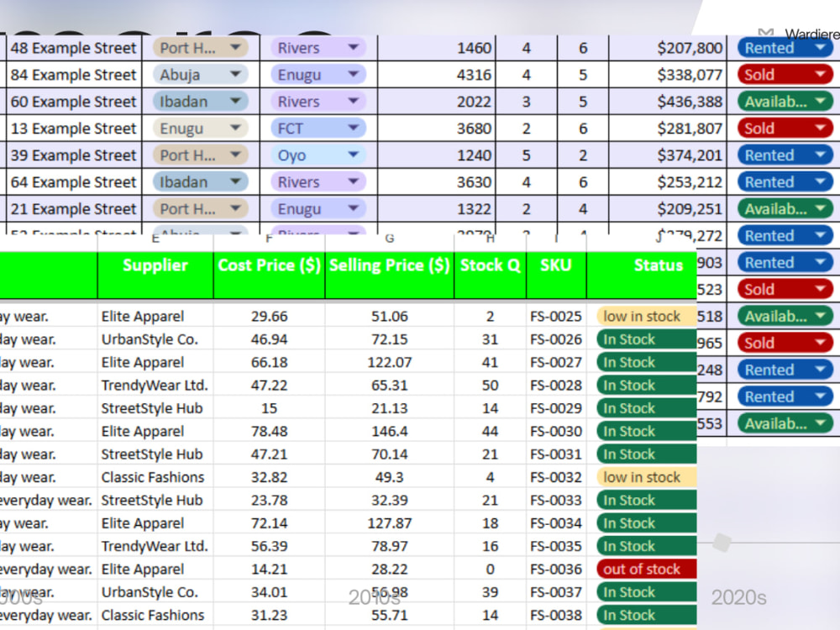This screenshot has width=840, height=630.
Task: Open Available status dropdown in row ending 518
Action: tap(785, 316)
